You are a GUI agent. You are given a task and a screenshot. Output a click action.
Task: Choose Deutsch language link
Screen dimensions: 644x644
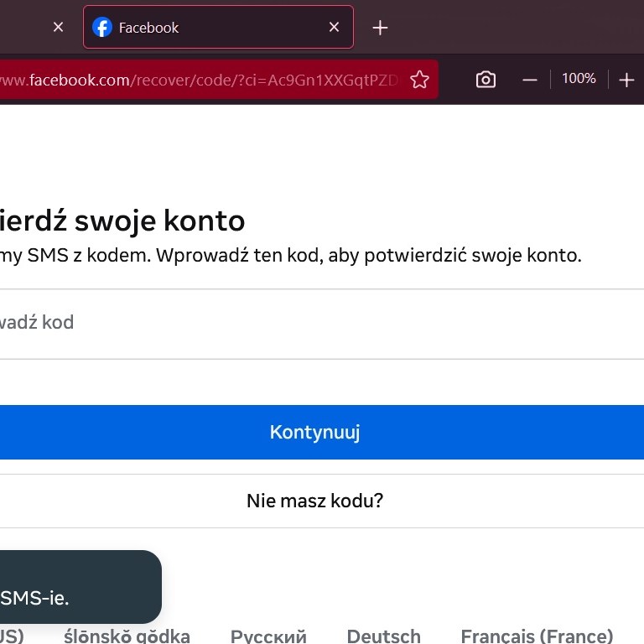pyautogui.click(x=383, y=636)
